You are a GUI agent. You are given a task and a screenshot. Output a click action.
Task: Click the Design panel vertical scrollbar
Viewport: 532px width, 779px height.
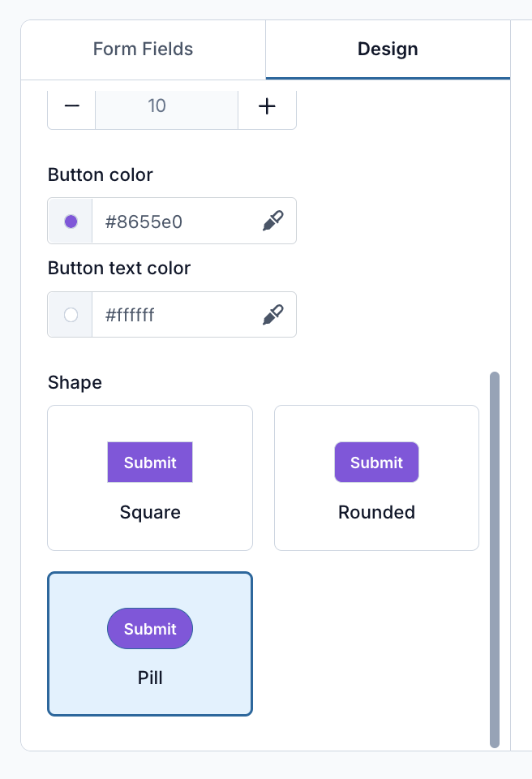coord(494,559)
